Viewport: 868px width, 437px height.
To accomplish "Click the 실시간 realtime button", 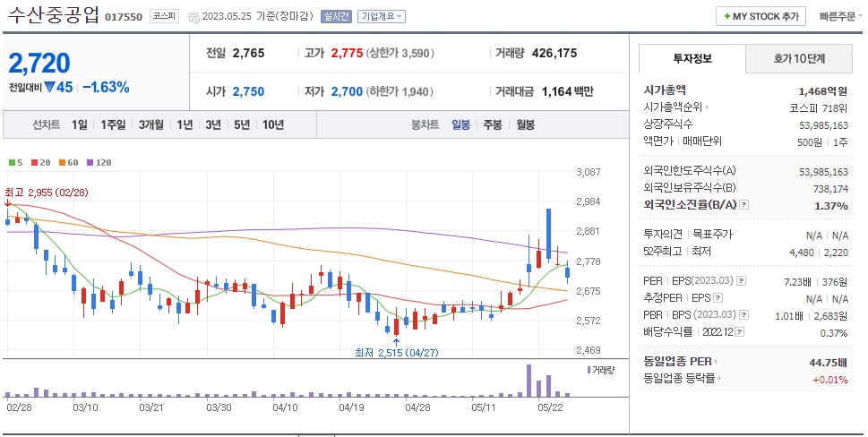I will point(336,16).
